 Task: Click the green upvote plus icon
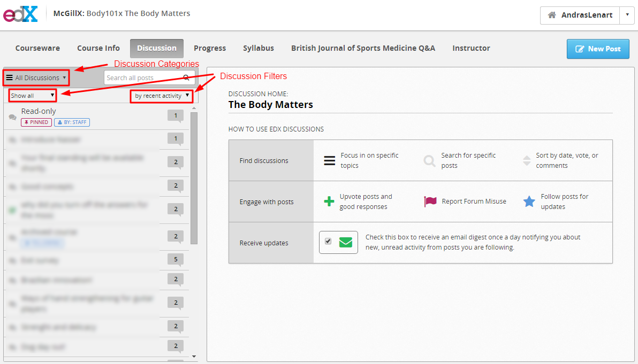[329, 201]
